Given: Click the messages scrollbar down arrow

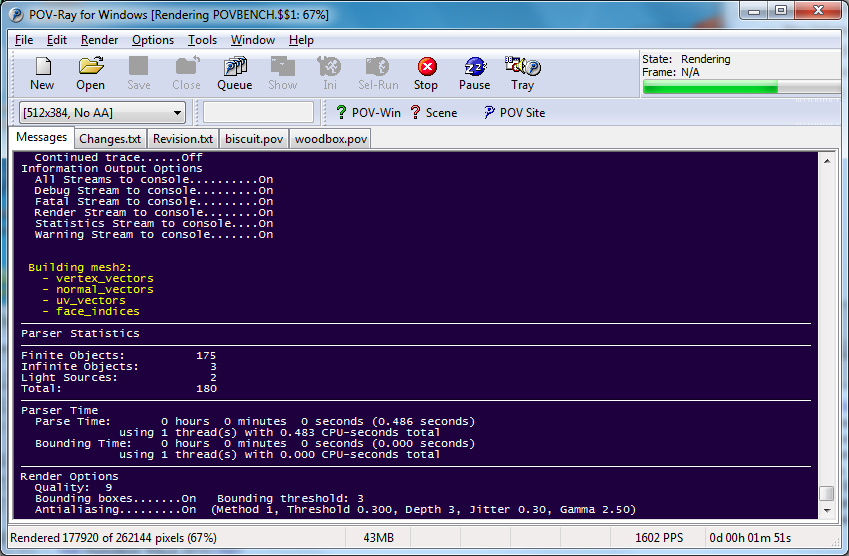Looking at the screenshot, I should 827,511.
